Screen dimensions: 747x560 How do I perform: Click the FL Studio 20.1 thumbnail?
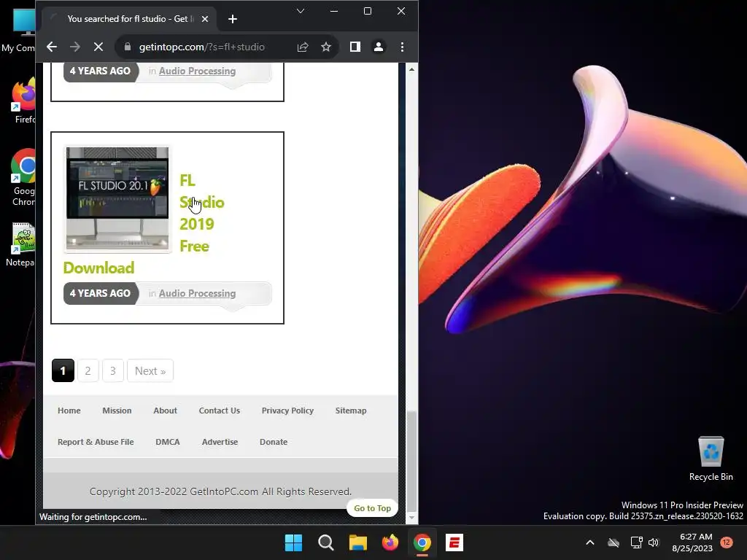point(117,198)
